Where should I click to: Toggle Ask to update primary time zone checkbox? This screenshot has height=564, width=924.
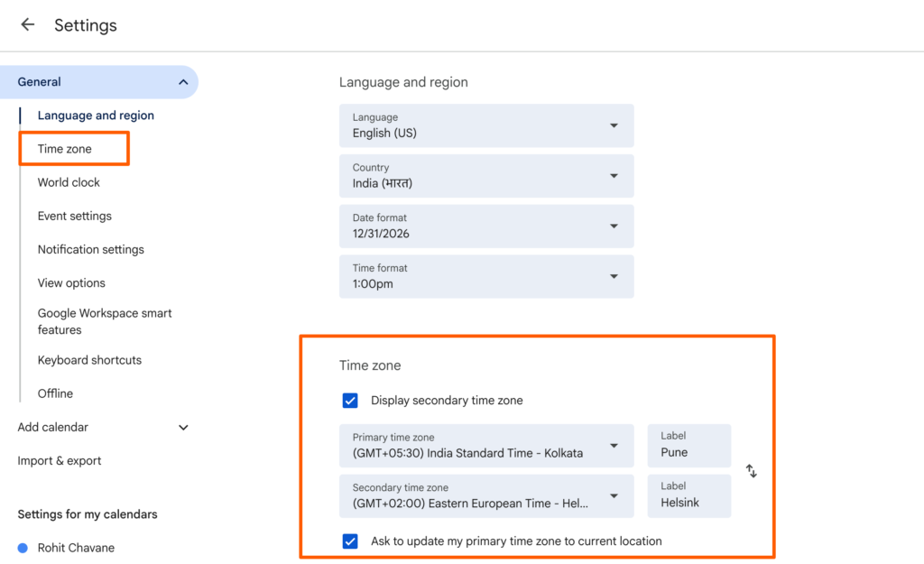[350, 541]
